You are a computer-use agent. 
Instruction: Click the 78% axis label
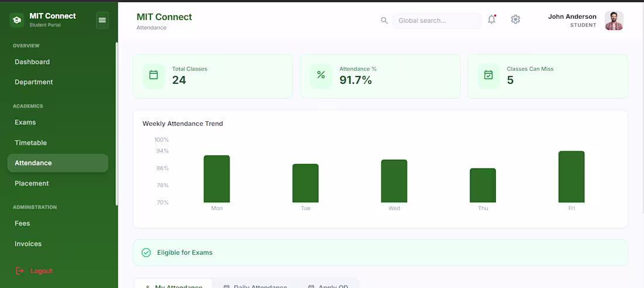tap(163, 186)
